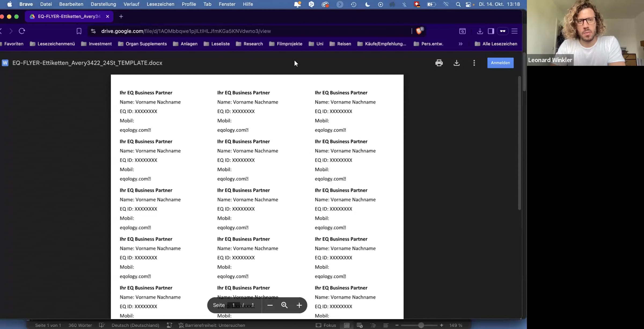Open the Organ Supplements bookmarks folder
The height and width of the screenshot is (329, 644).
(x=142, y=44)
